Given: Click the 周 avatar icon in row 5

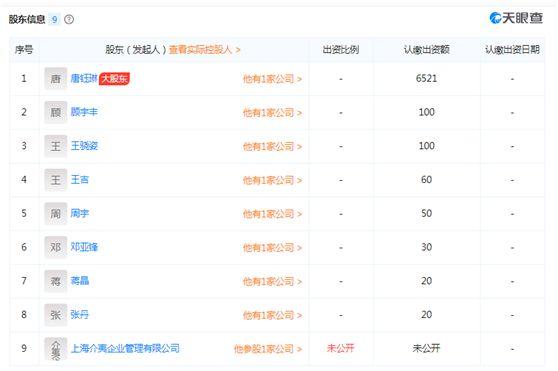Looking at the screenshot, I should [x=56, y=214].
